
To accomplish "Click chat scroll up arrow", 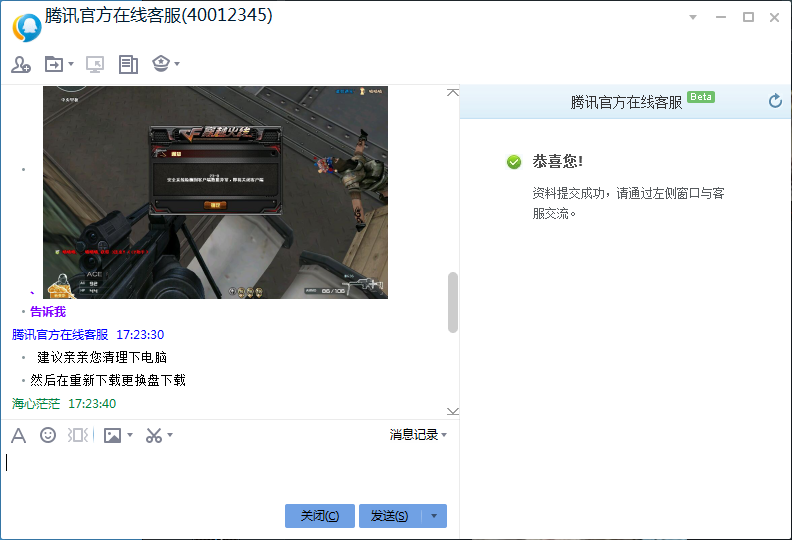I will tap(453, 92).
